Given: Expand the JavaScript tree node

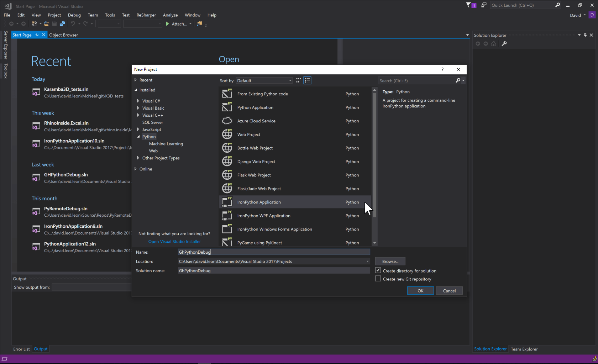Looking at the screenshot, I should 138,129.
